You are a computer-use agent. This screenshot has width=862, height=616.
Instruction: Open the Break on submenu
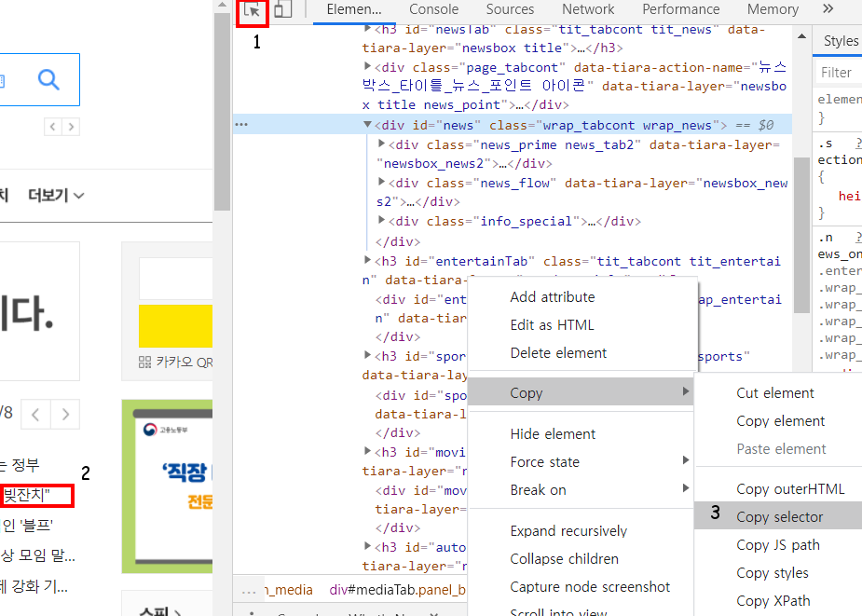581,490
